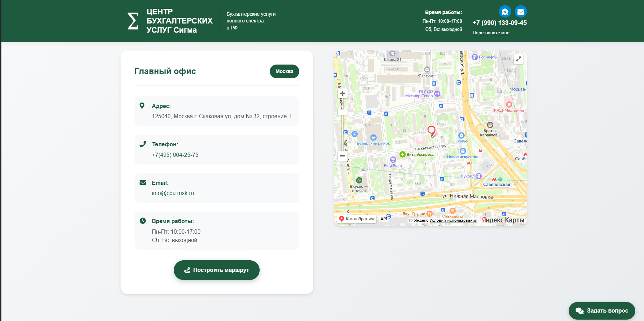
Task: Select the 'Москва' city badge
Action: [x=285, y=71]
